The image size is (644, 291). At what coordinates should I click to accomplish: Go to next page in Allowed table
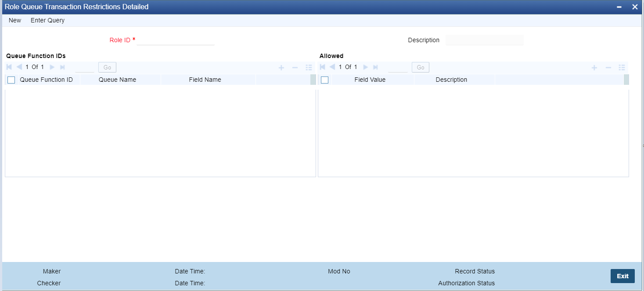365,67
